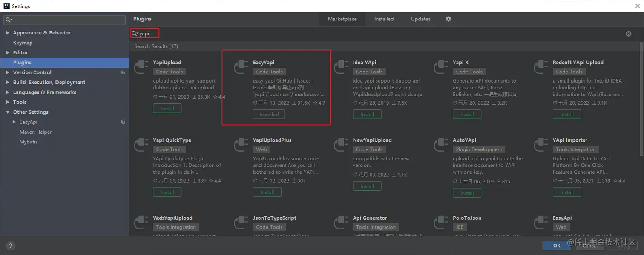644x255 pixels.
Task: Click Code Tools tag under YapiUpload
Action: tap(170, 72)
